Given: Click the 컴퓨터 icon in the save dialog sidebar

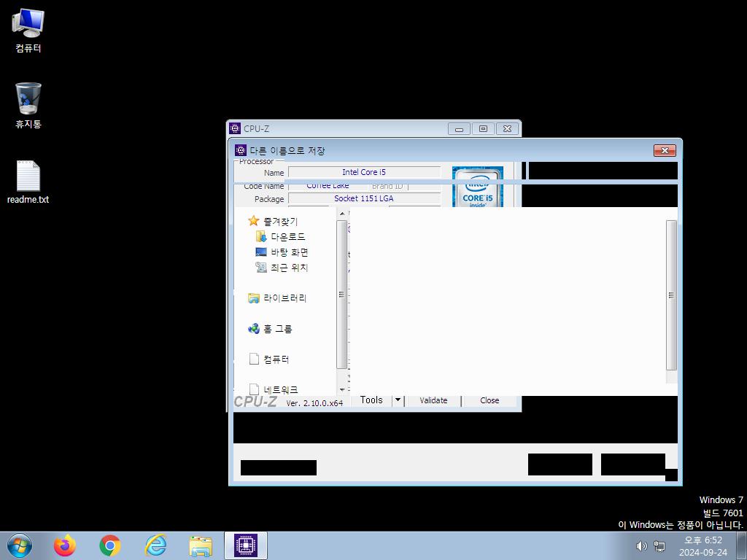Looking at the screenshot, I should coord(254,359).
